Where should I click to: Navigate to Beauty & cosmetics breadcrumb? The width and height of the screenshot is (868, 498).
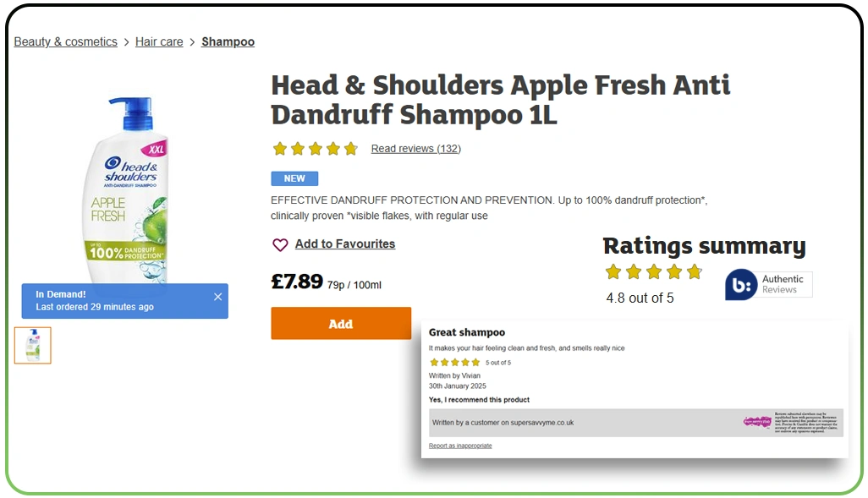coord(65,41)
